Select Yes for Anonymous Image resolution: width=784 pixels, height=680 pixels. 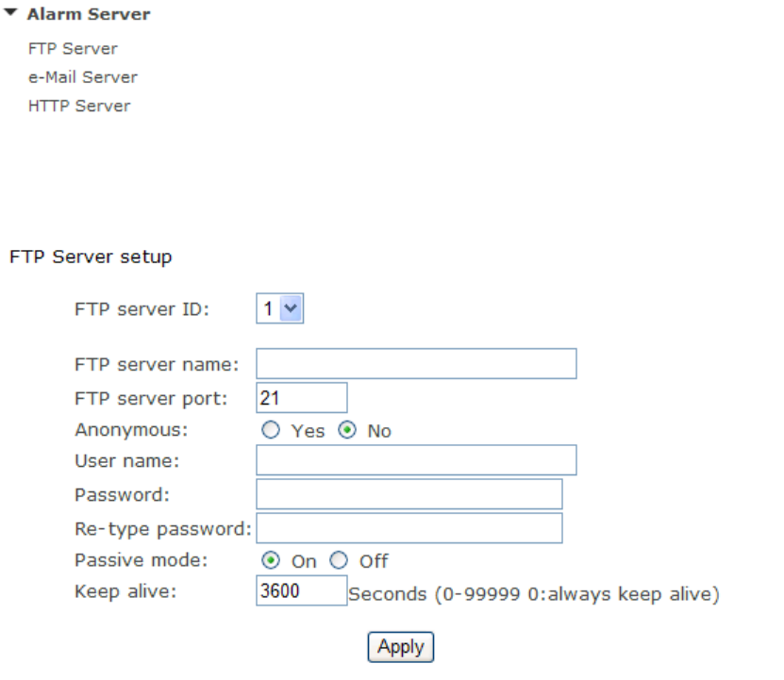(x=271, y=430)
